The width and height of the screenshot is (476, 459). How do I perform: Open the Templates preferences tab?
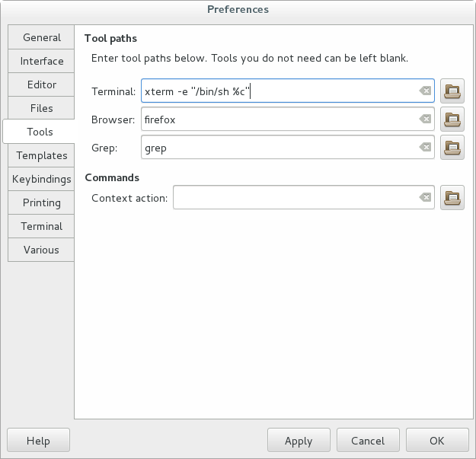(42, 155)
